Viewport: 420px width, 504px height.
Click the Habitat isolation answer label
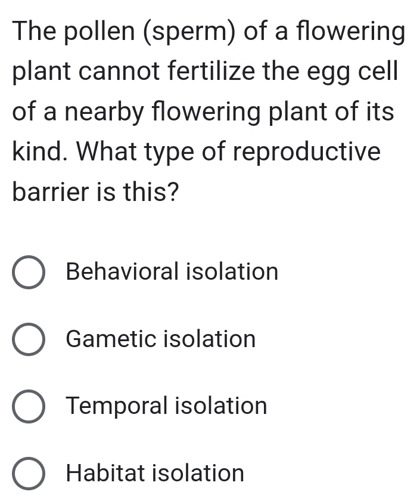[155, 474]
